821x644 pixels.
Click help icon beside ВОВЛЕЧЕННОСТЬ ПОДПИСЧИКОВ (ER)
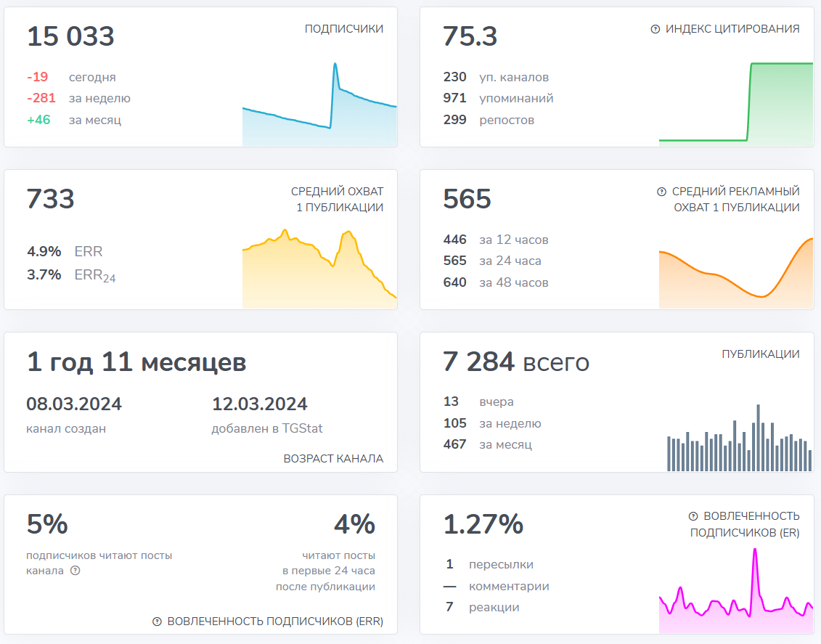click(x=693, y=516)
